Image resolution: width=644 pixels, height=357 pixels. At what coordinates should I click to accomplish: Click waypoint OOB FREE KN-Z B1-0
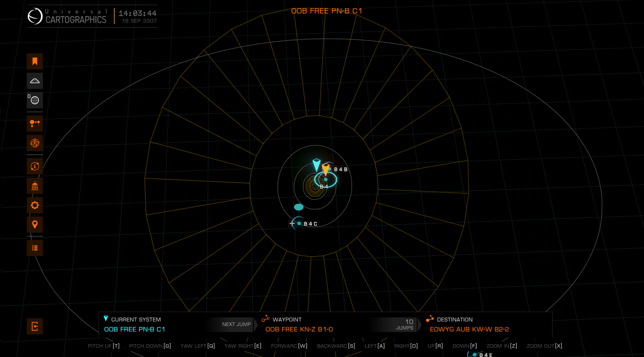(x=299, y=329)
